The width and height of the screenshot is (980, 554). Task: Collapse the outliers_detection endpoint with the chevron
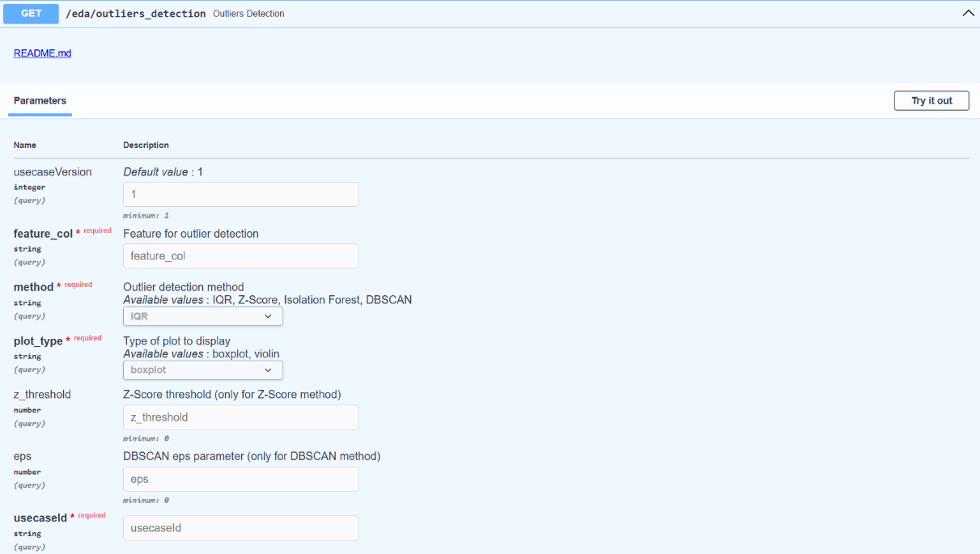click(x=968, y=14)
